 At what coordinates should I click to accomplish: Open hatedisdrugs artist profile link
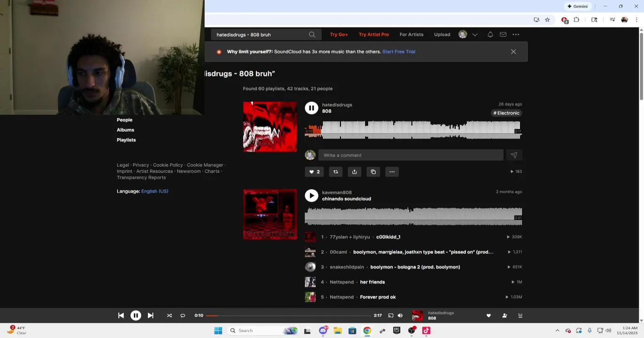[337, 105]
